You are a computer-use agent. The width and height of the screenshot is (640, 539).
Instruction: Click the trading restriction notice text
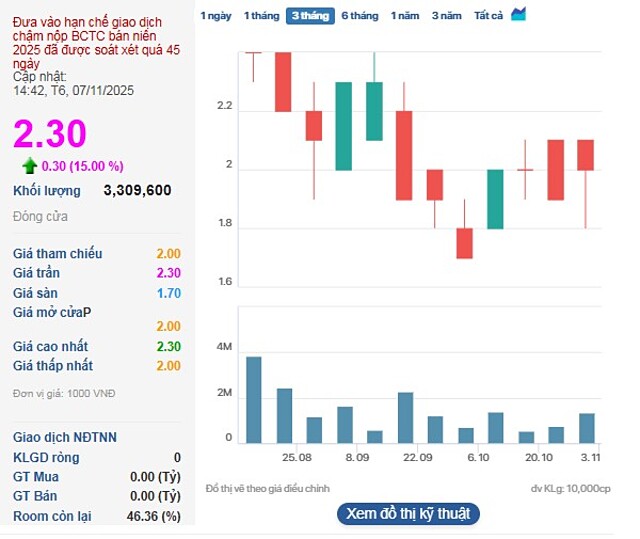click(x=97, y=41)
